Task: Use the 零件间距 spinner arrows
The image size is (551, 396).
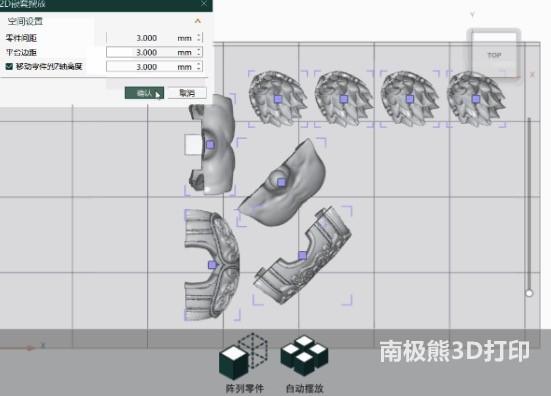Action: (199, 38)
